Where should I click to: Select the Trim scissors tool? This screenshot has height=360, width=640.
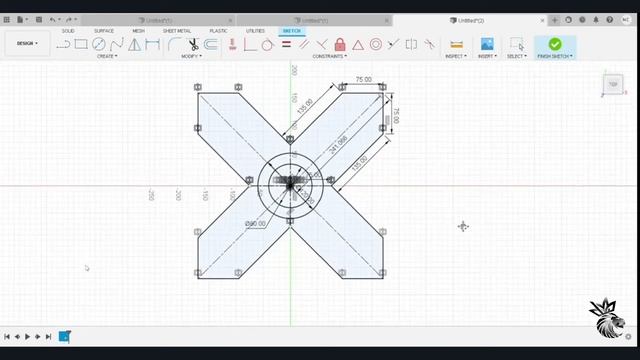tap(193, 44)
